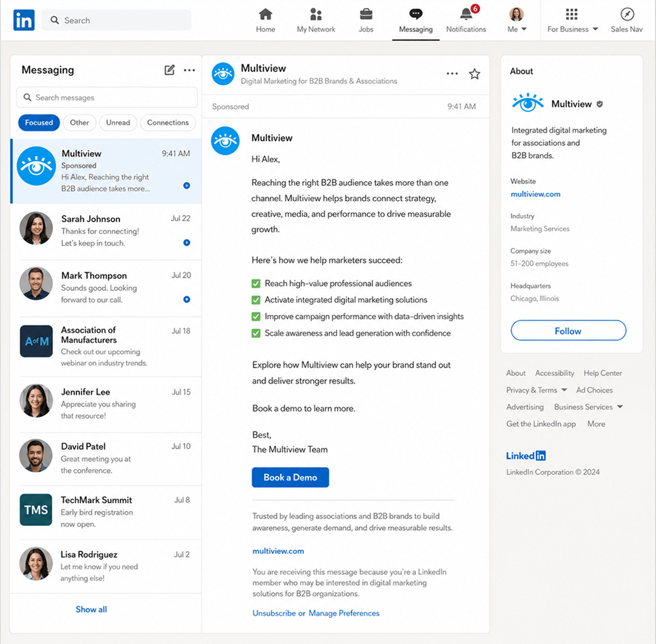Click the Search messages field
This screenshot has height=644, width=656.
pyautogui.click(x=107, y=97)
